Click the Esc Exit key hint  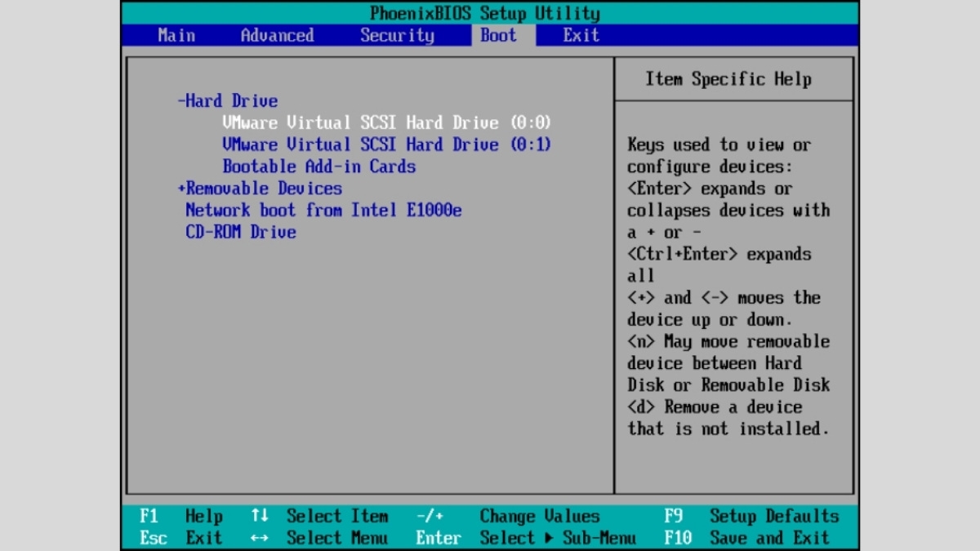[x=181, y=538]
